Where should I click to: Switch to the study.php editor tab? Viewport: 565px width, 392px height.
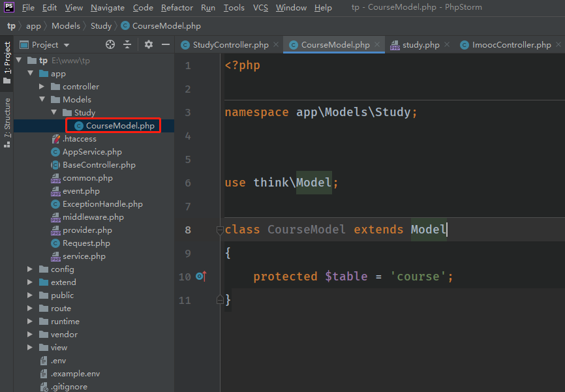click(419, 44)
